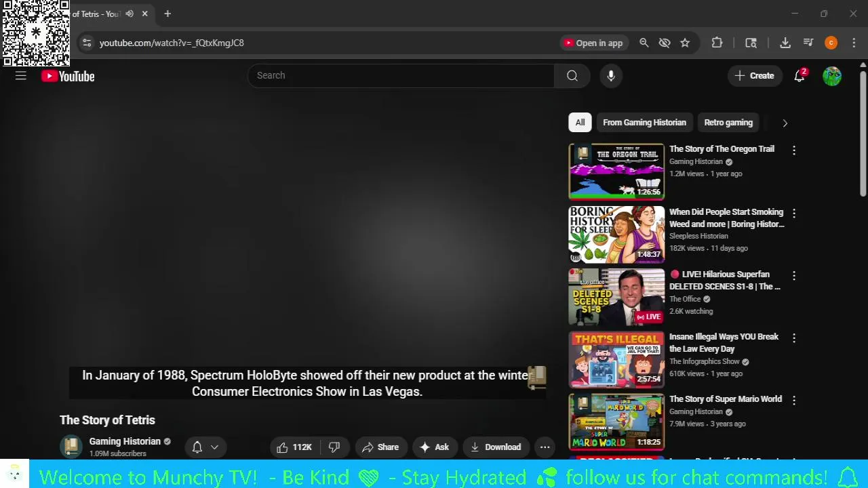Open options for Hilarious Superfan Deleted Scenes video

click(794, 275)
